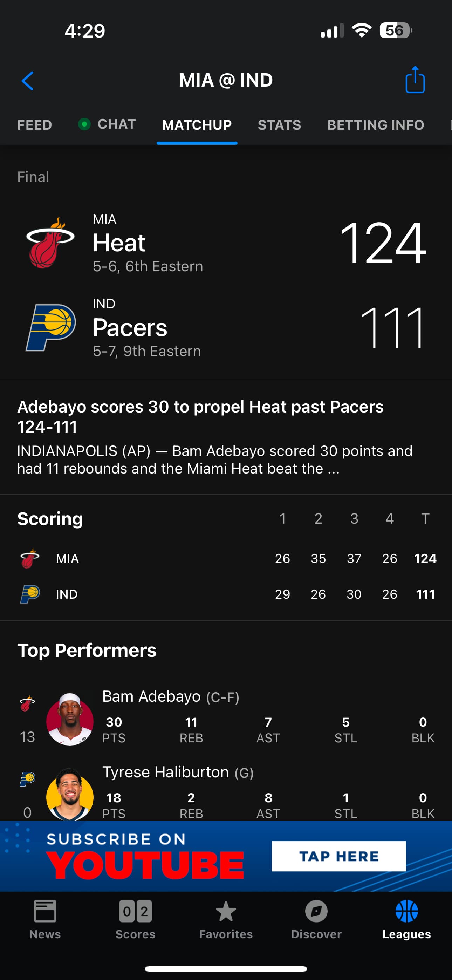Select the Tyrese Haliburton name

click(165, 772)
